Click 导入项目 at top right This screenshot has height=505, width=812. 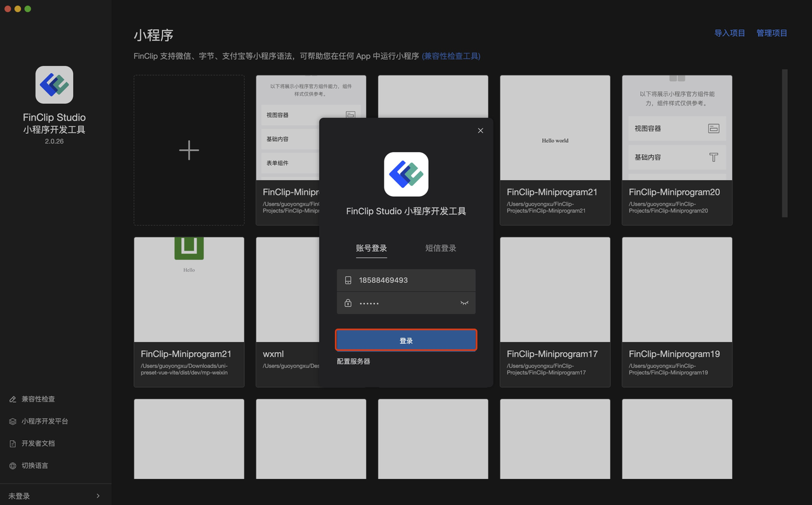(x=730, y=33)
